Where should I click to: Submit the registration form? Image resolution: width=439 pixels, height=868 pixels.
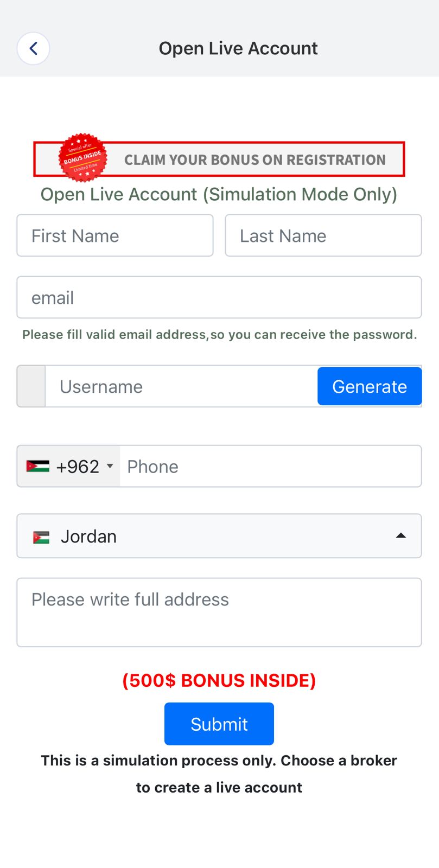(219, 724)
